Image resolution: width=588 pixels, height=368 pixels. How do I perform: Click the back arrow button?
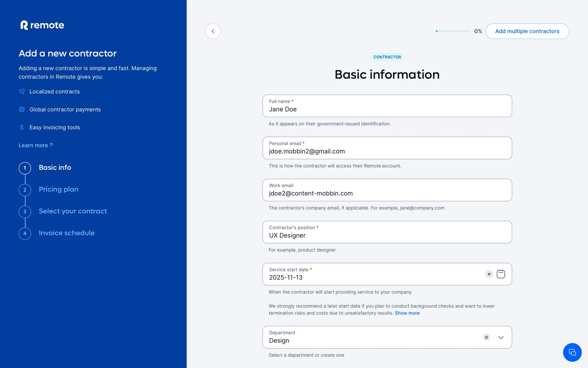(213, 31)
